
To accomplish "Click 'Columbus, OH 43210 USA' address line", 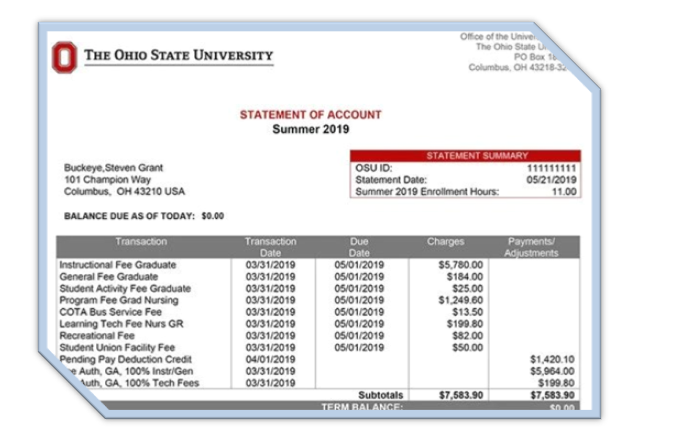I will (x=124, y=191).
